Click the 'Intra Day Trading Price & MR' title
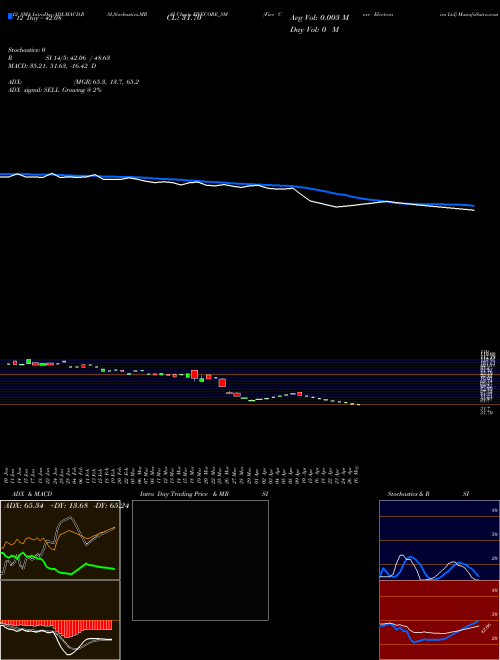The height and width of the screenshot is (660, 500). (184, 494)
